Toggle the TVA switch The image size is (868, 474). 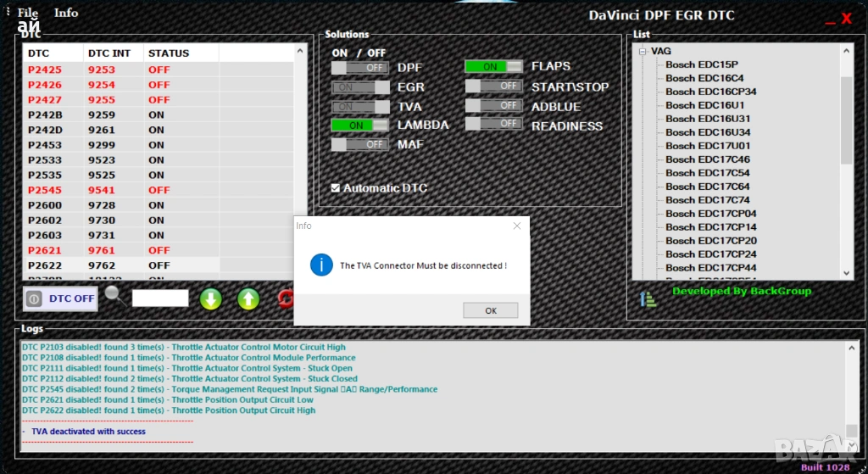click(x=360, y=106)
